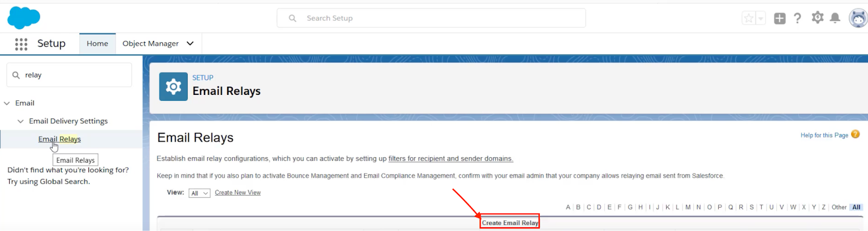Filter list by letter E

coord(609,207)
